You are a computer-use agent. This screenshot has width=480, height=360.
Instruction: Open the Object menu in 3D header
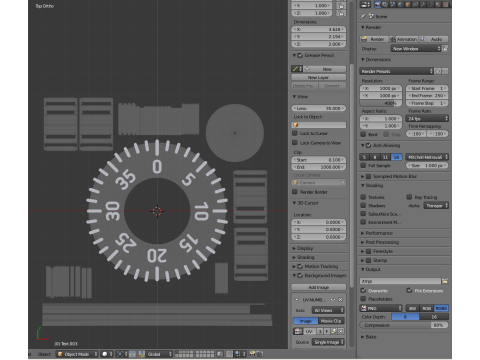(44, 354)
